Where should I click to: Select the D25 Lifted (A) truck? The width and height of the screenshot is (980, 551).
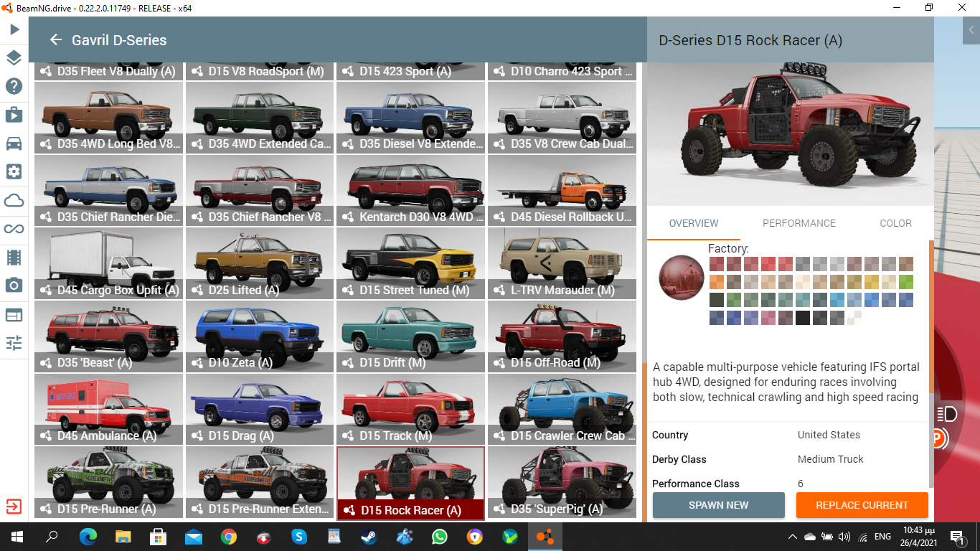click(260, 263)
